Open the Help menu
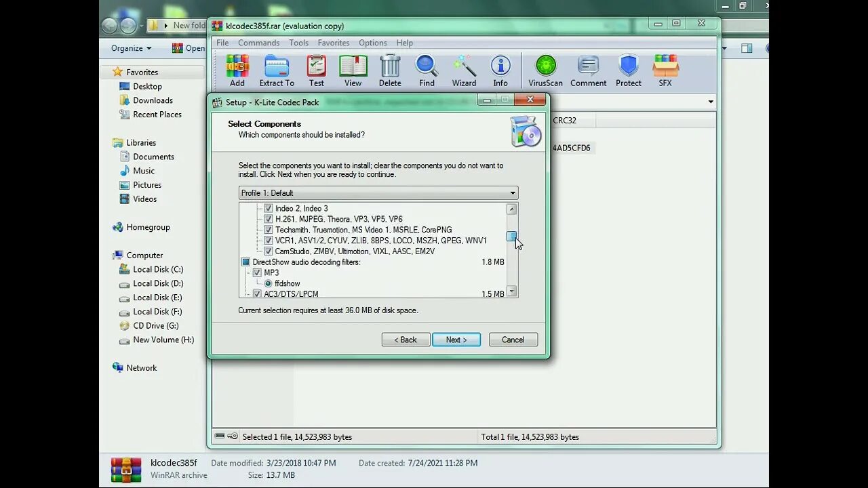Image resolution: width=868 pixels, height=488 pixels. (405, 43)
